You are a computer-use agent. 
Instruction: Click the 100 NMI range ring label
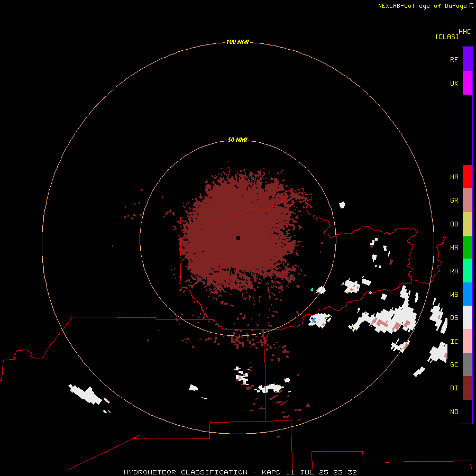(x=237, y=42)
